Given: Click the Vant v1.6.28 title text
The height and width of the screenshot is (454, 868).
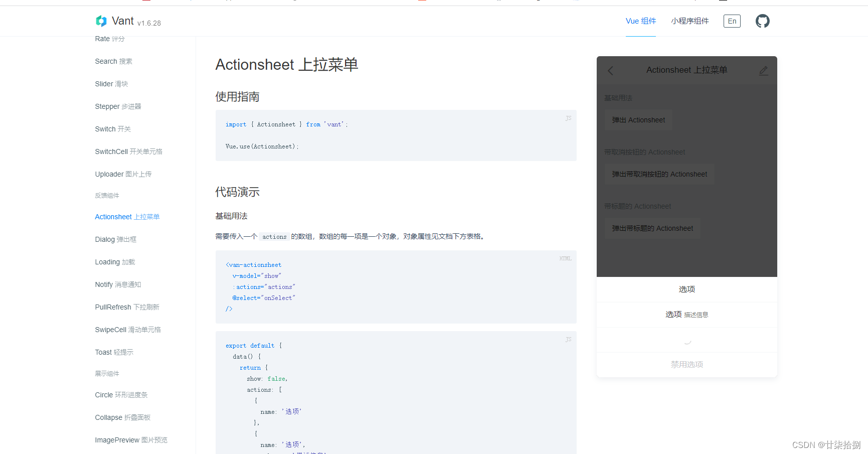Looking at the screenshot, I should tap(136, 21).
